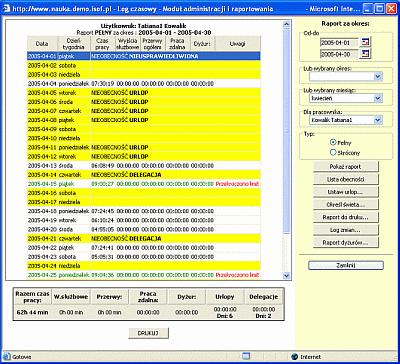
Task: Click the Data column header
Action: click(x=42, y=44)
